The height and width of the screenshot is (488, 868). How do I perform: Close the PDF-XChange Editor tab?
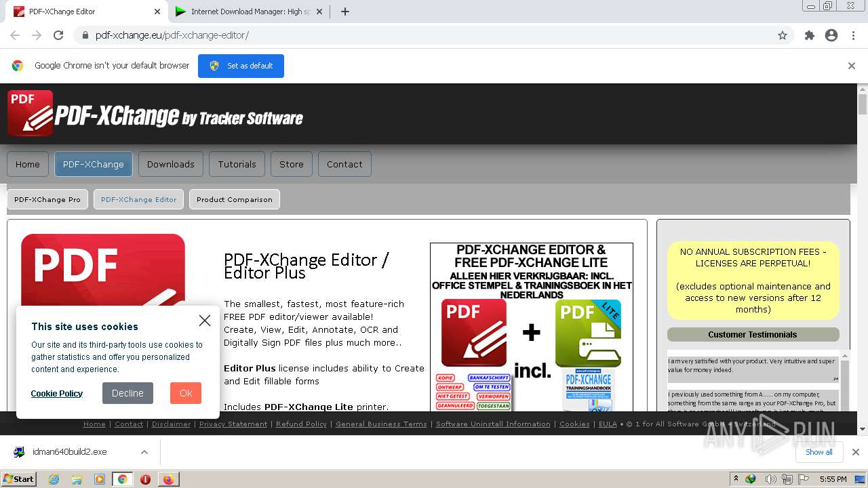pyautogui.click(x=157, y=12)
